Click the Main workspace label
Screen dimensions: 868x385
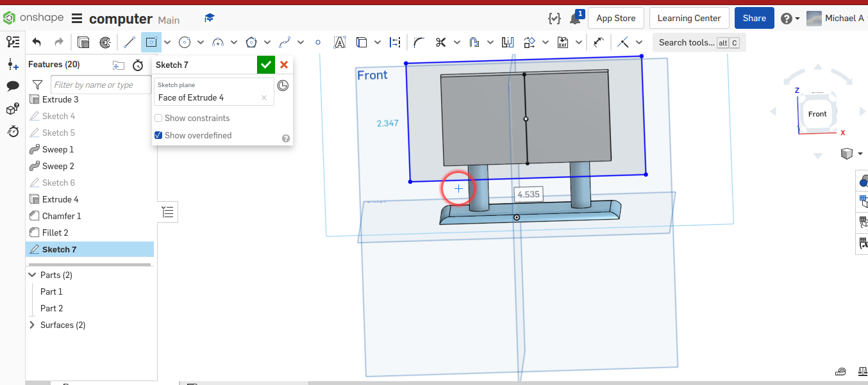(x=168, y=20)
